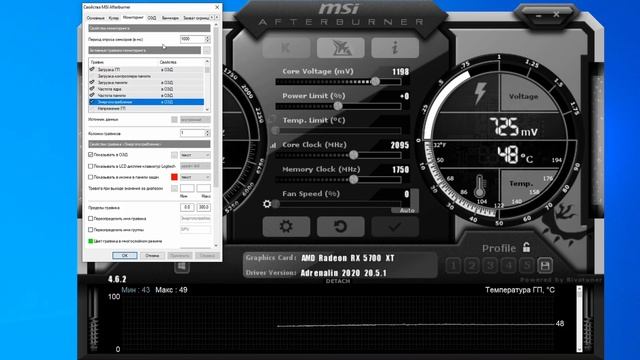This screenshot has height=360, width=640.
Task: Click the save profile floppy icon
Action: click(x=545, y=266)
